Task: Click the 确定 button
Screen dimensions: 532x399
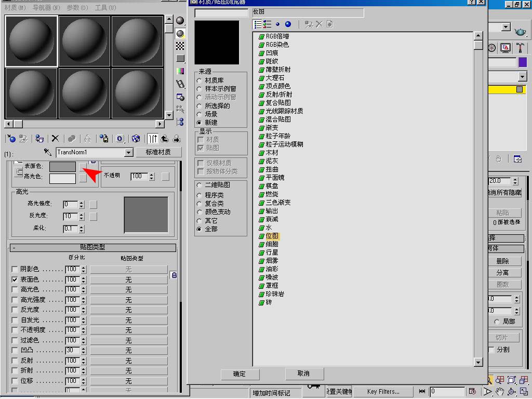Action: [x=240, y=374]
